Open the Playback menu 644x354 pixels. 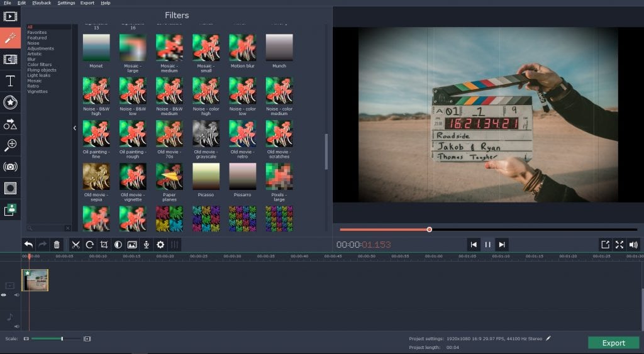[x=42, y=3]
